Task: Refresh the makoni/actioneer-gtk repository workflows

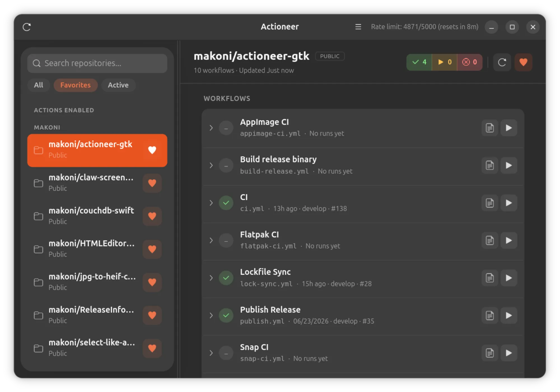Action: coord(502,62)
